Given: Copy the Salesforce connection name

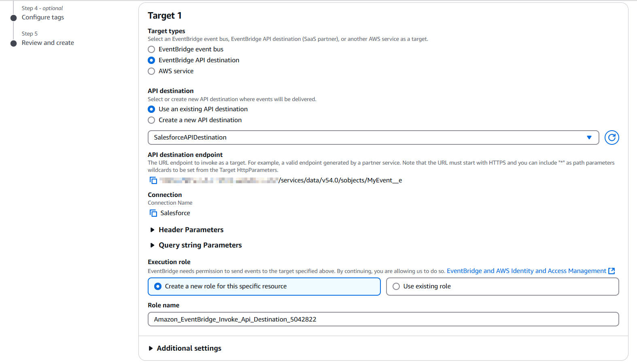Looking at the screenshot, I should tap(153, 213).
